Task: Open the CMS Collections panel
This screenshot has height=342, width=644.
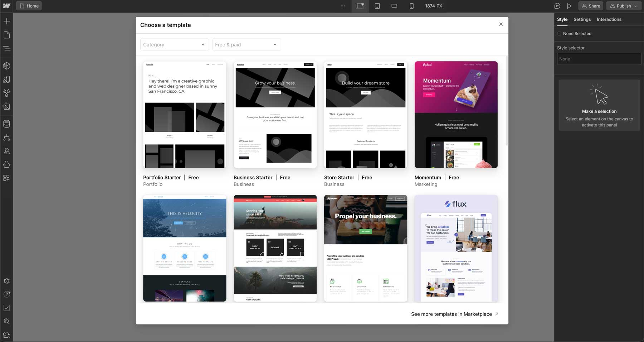Action: coord(6,124)
